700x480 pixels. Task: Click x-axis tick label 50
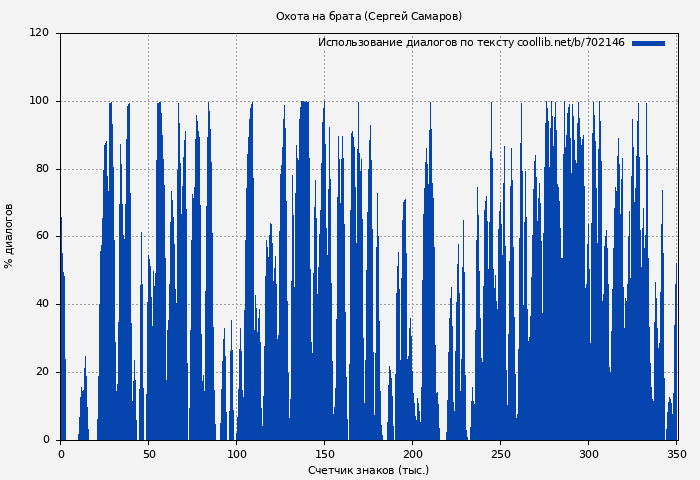pyautogui.click(x=149, y=454)
